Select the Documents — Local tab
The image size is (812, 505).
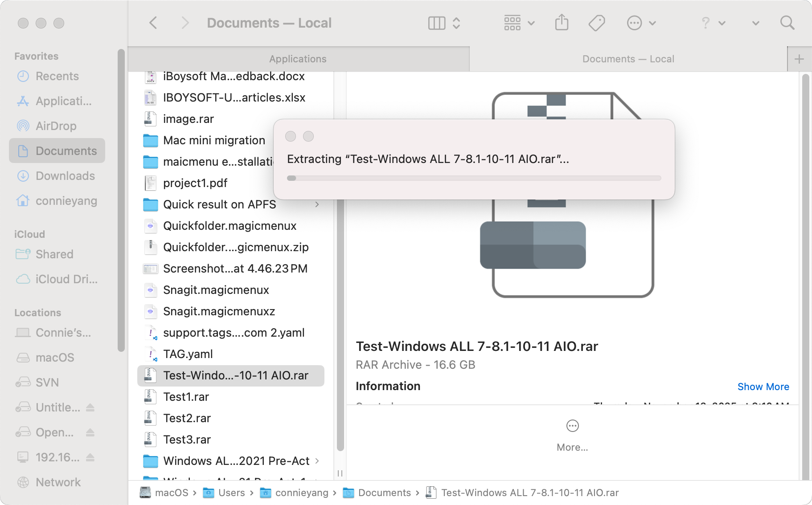point(627,59)
